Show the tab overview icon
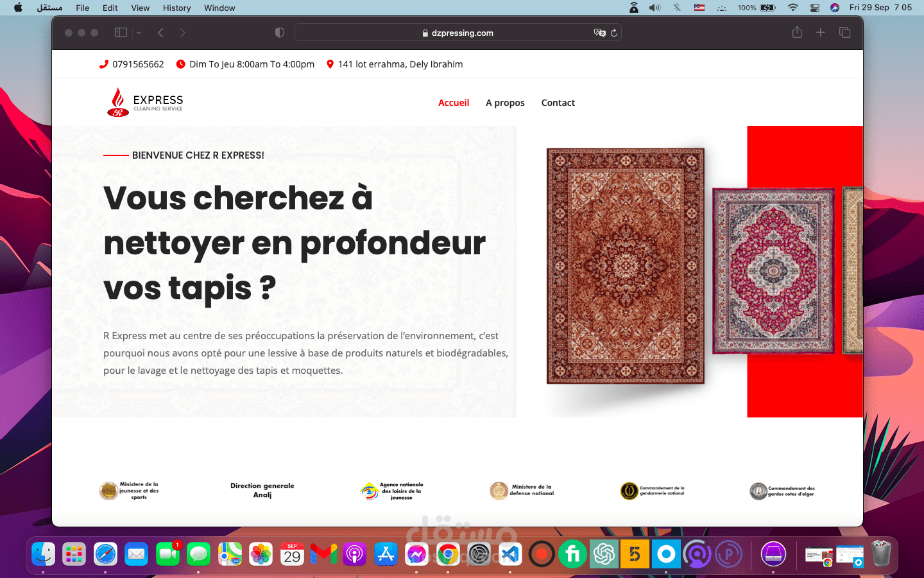The image size is (924, 578). (844, 33)
